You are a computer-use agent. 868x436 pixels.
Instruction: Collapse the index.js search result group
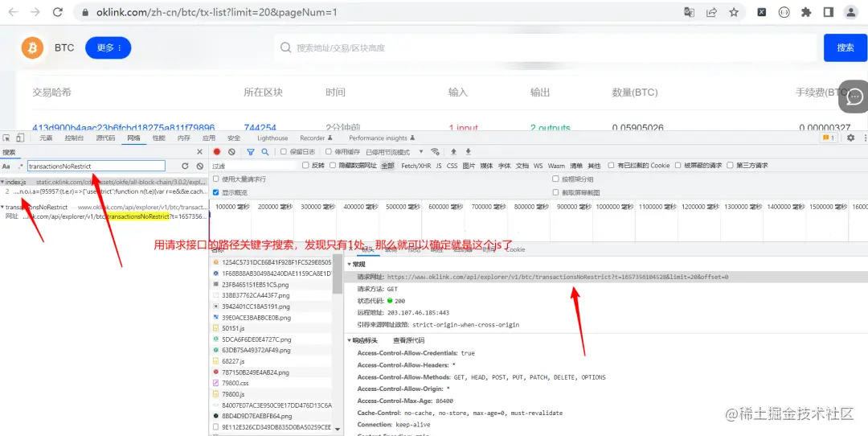click(x=2, y=182)
